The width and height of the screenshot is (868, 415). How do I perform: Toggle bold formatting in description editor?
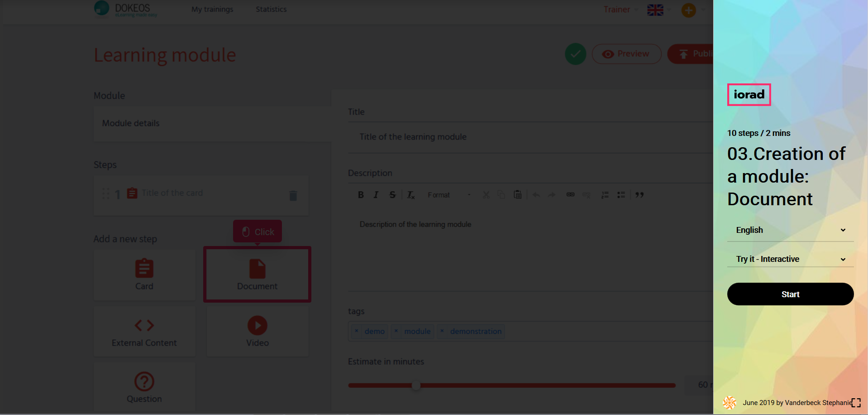point(361,195)
